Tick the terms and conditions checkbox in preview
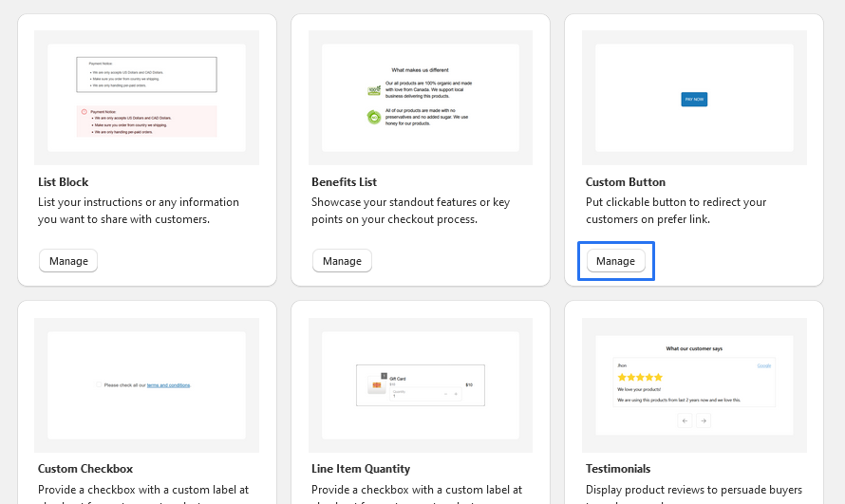 (x=99, y=385)
